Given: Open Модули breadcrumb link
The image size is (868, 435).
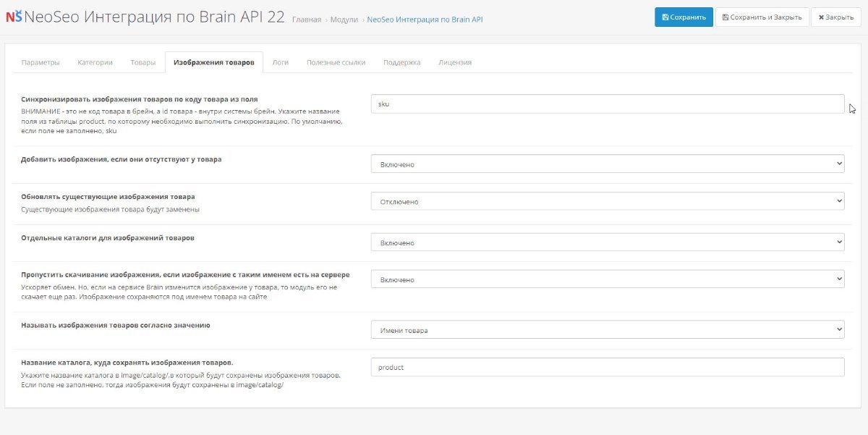Looking at the screenshot, I should (344, 20).
